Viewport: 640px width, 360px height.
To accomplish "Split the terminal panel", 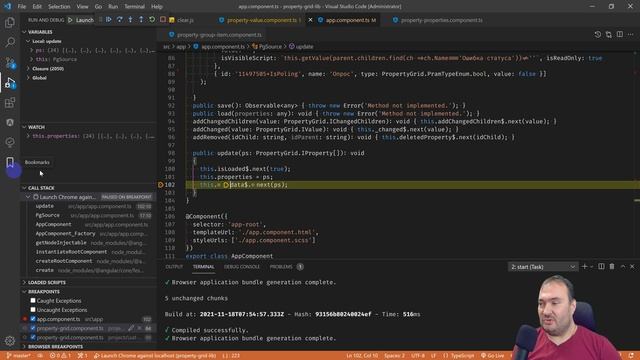I will [x=601, y=267].
